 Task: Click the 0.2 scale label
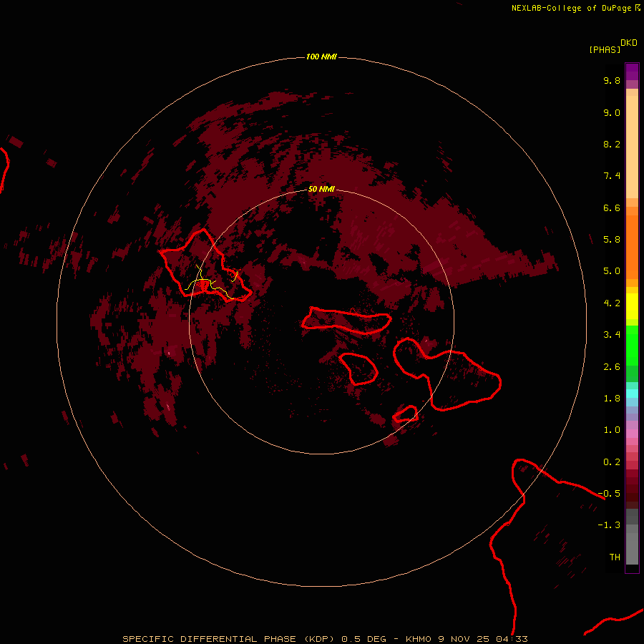tap(612, 462)
